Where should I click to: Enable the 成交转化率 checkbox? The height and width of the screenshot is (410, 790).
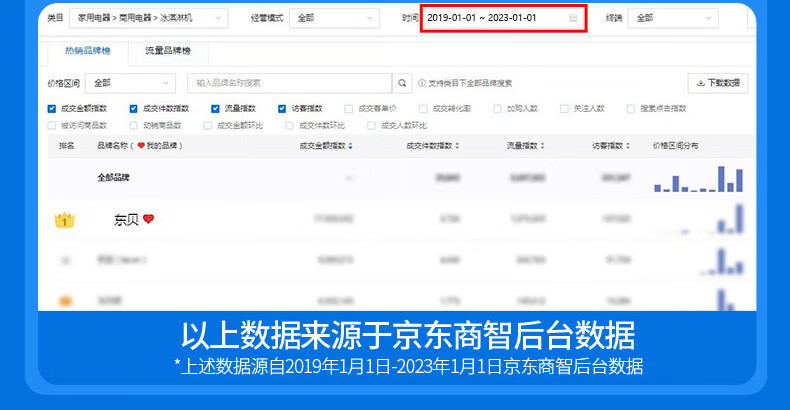tap(423, 109)
